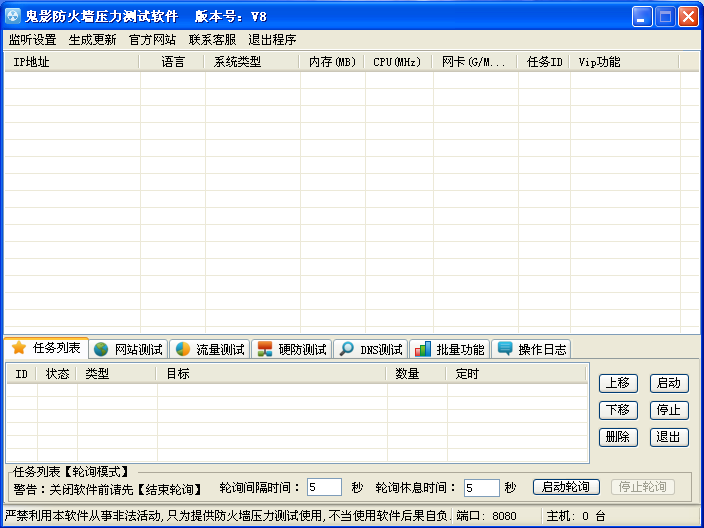Sort by the CPU(MHz) column header

[x=398, y=62]
